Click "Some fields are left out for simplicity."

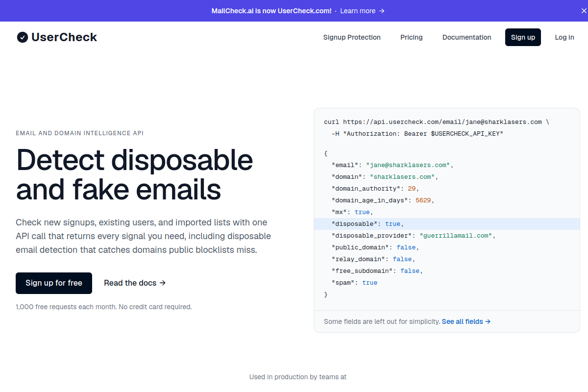click(382, 321)
